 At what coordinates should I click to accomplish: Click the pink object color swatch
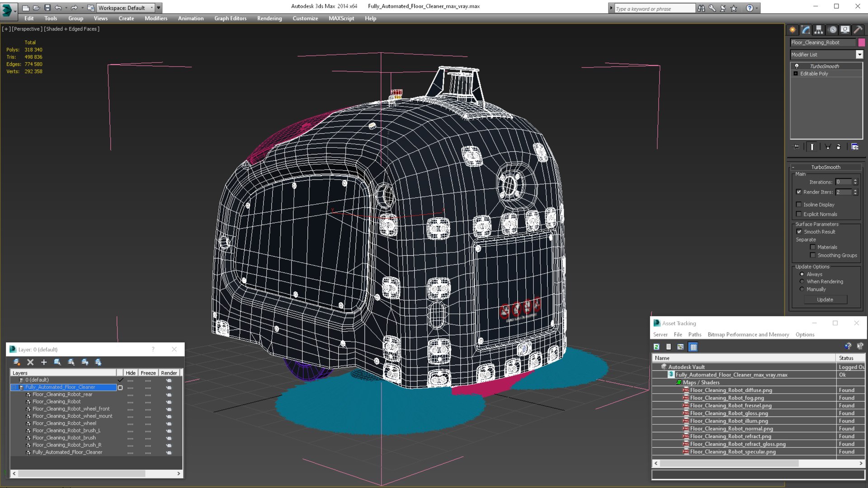coord(861,42)
